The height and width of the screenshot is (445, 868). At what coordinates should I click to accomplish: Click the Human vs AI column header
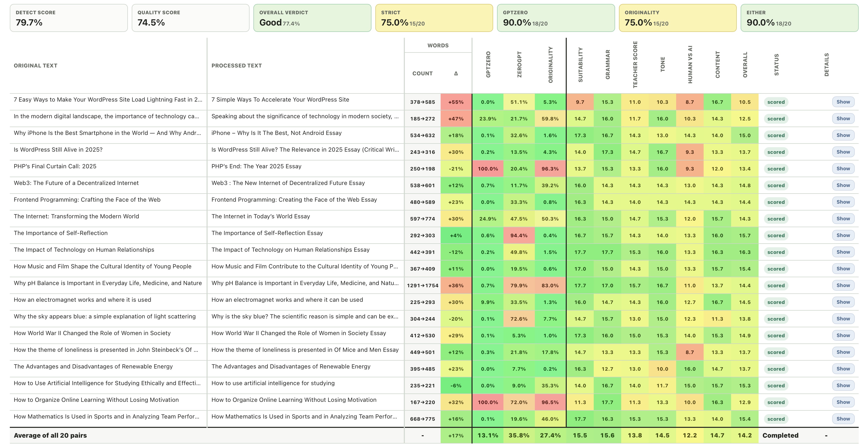click(x=690, y=65)
